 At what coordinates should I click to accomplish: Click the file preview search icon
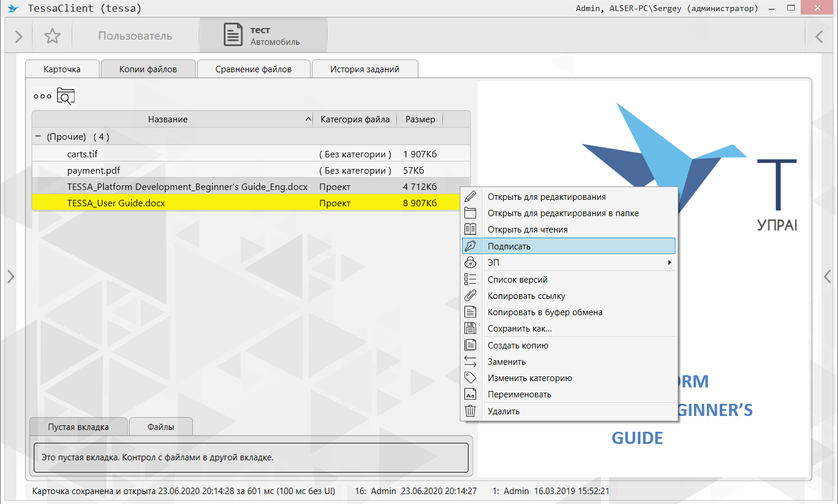[66, 96]
